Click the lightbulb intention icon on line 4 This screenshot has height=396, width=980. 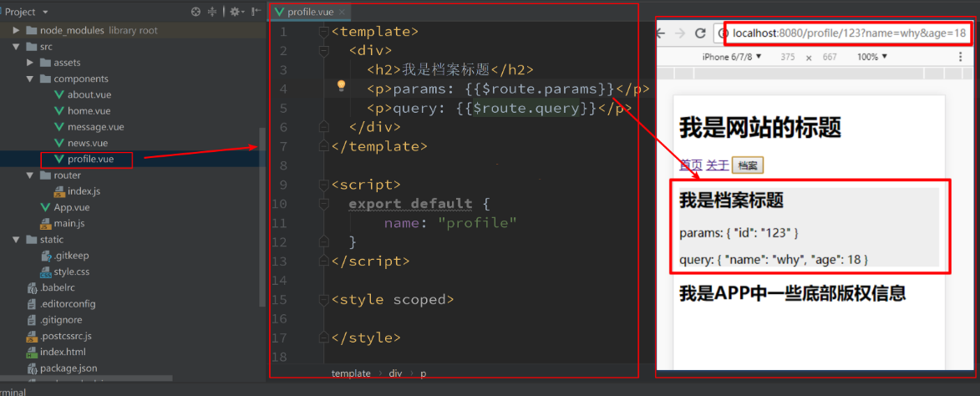(x=341, y=85)
